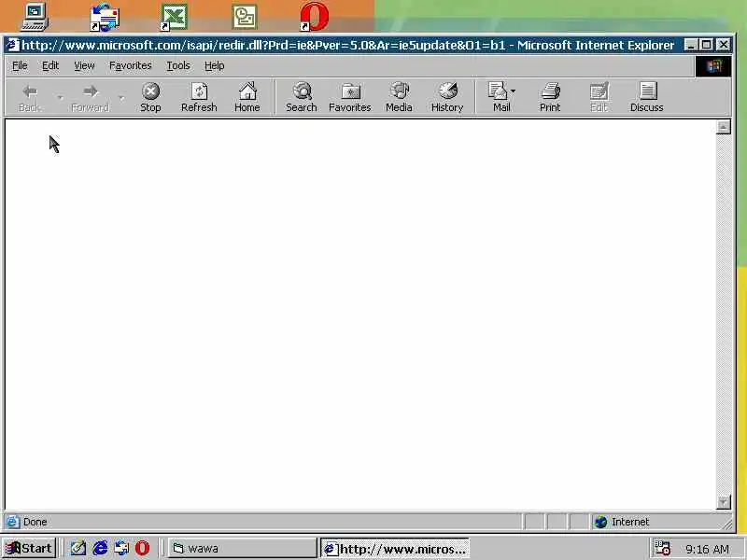Open the File menu

pyautogui.click(x=20, y=65)
